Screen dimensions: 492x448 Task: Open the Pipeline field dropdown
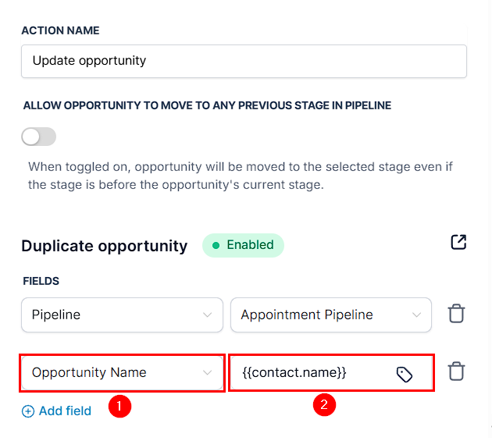coord(122,315)
